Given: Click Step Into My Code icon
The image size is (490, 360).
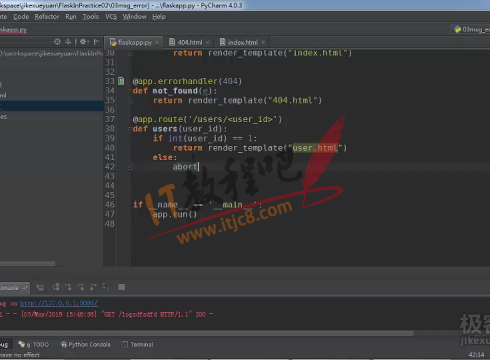Looking at the screenshot, I should (x=81, y=287).
